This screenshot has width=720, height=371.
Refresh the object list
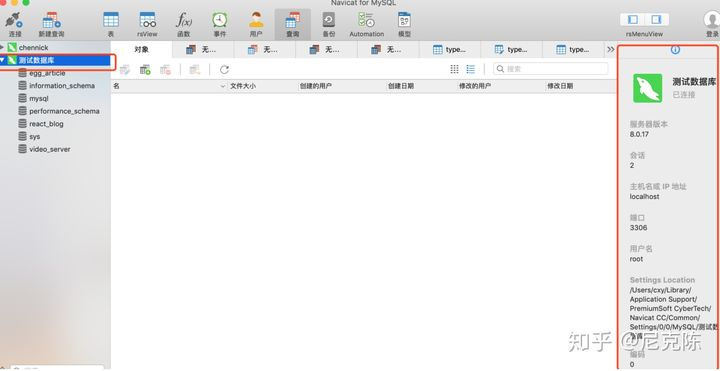pos(224,69)
